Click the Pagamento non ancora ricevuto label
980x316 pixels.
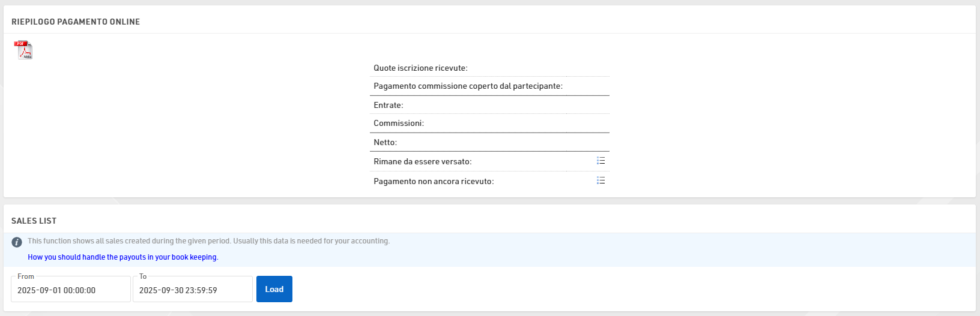434,182
